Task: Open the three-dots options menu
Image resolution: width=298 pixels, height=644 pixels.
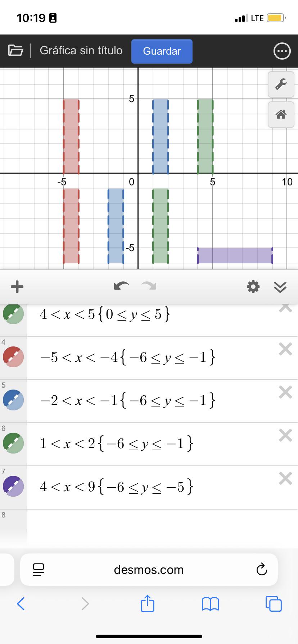Action: pos(282,51)
